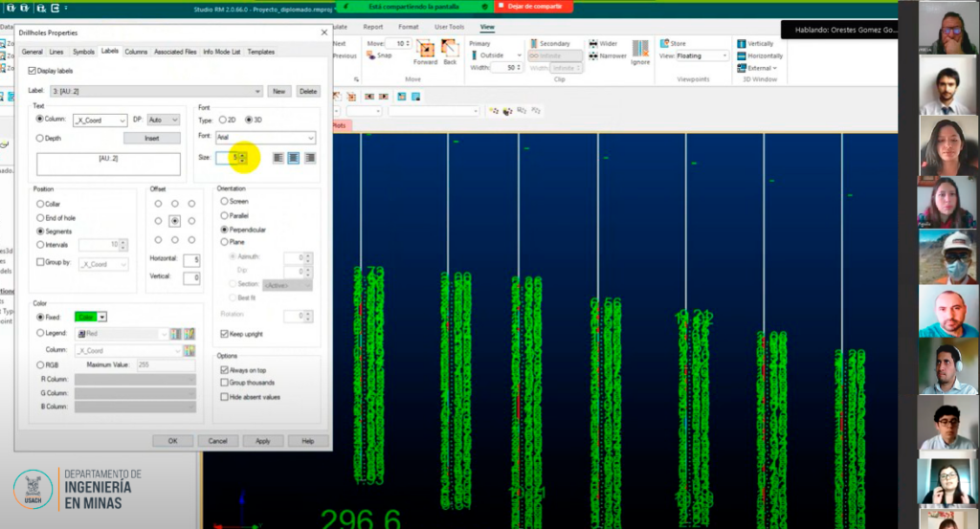Click the Store viewpoint icon
The height and width of the screenshot is (529, 980).
[665, 44]
